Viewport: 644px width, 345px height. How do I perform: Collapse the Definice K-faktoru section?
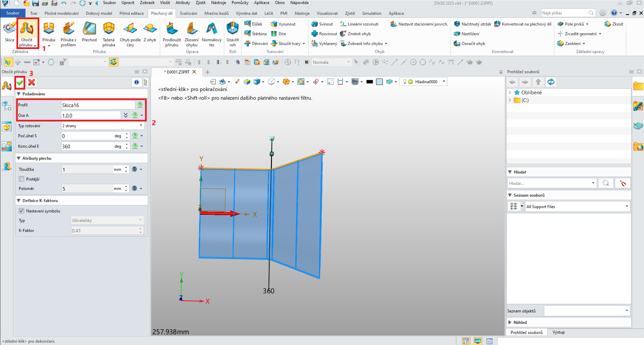tap(19, 201)
